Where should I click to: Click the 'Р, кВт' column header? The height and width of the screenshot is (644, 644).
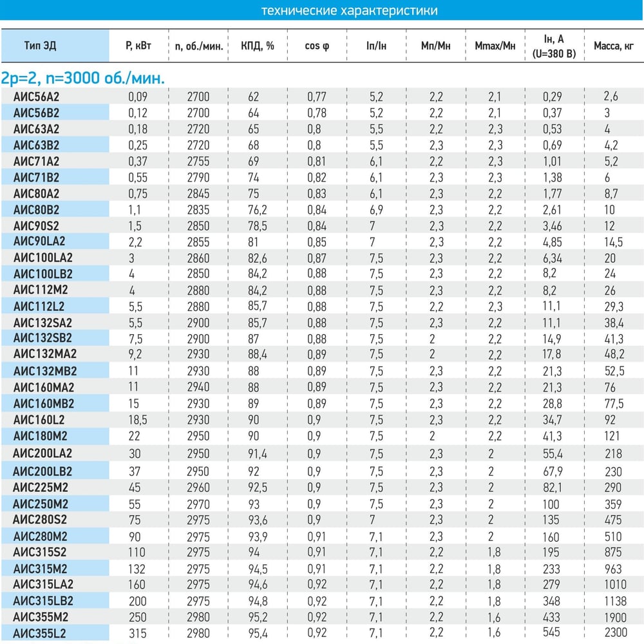(x=138, y=46)
